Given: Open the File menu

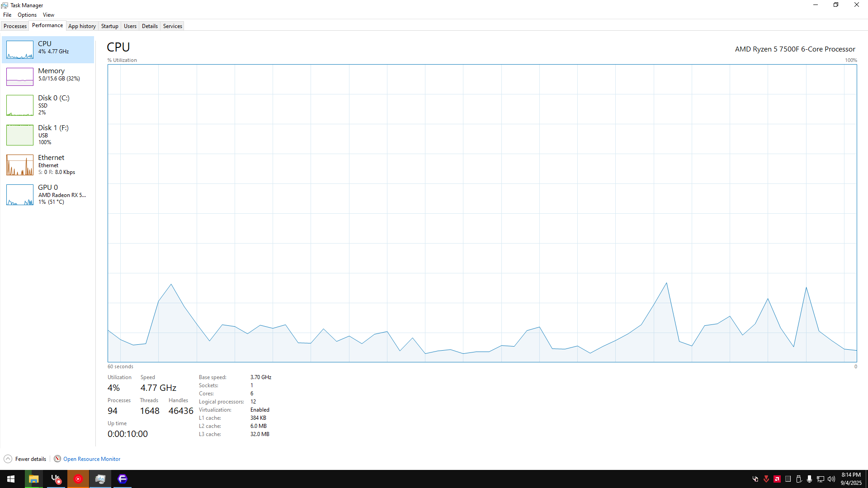Looking at the screenshot, I should pyautogui.click(x=7, y=15).
